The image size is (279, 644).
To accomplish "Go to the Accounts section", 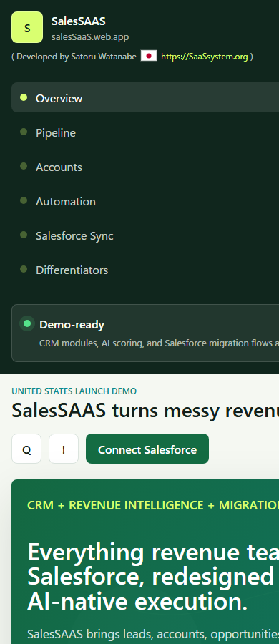I will tap(145, 167).
